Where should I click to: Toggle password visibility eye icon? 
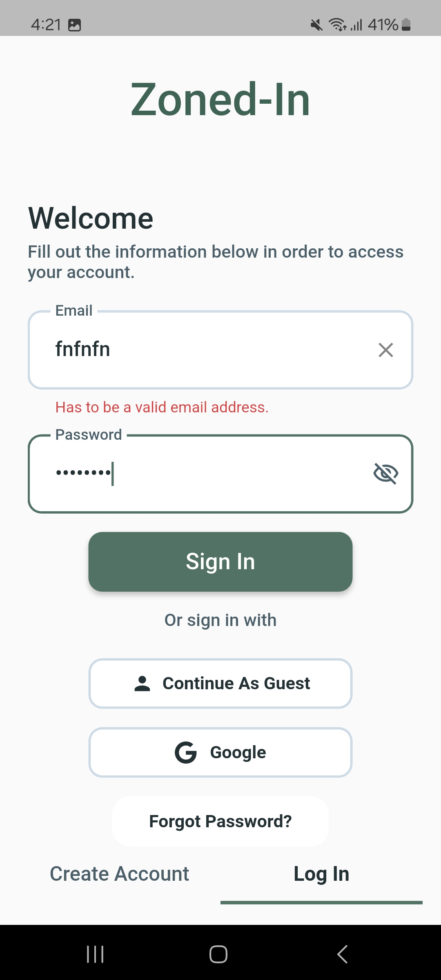pyautogui.click(x=385, y=474)
